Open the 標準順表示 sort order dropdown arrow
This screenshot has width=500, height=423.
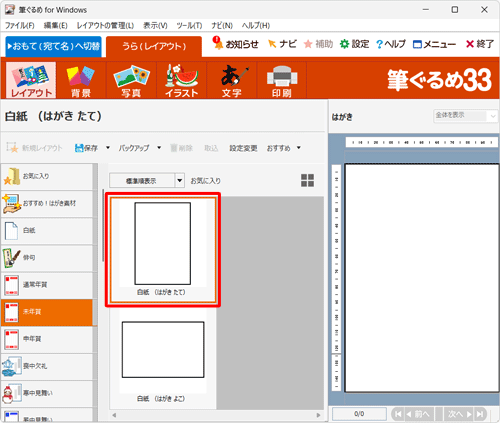180,181
